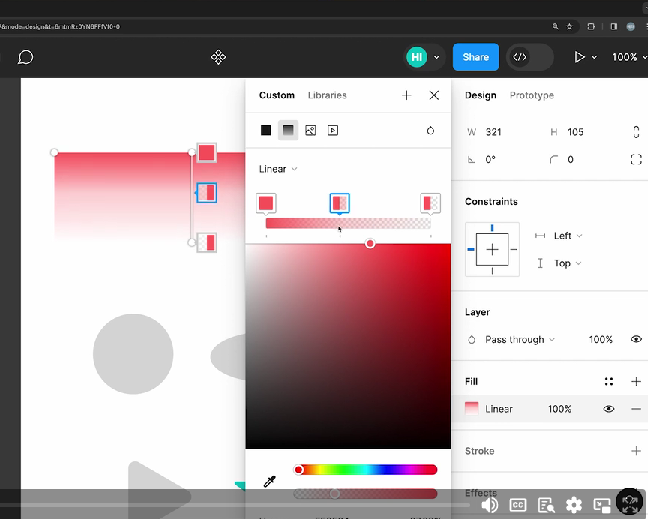Expand the avatar dropdown chevron

click(437, 57)
